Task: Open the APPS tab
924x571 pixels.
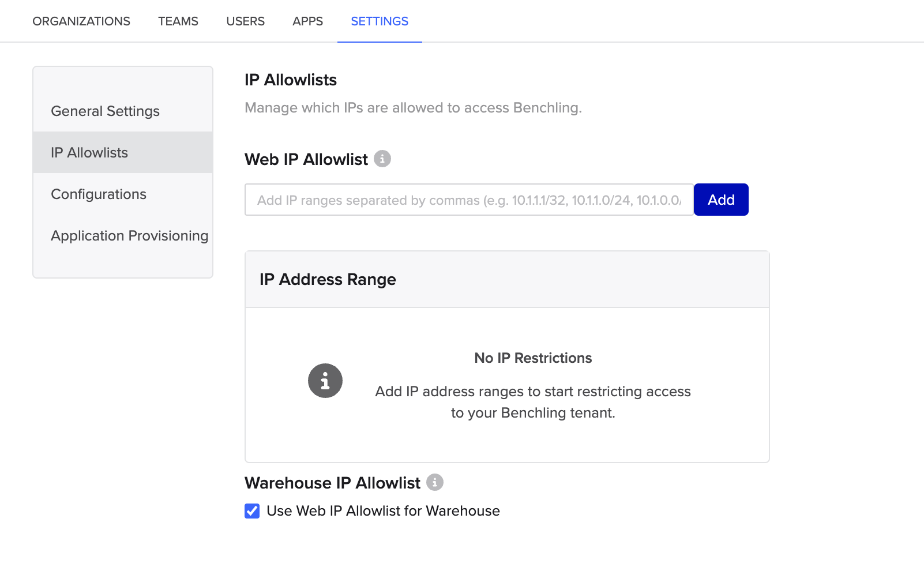Action: pos(307,21)
